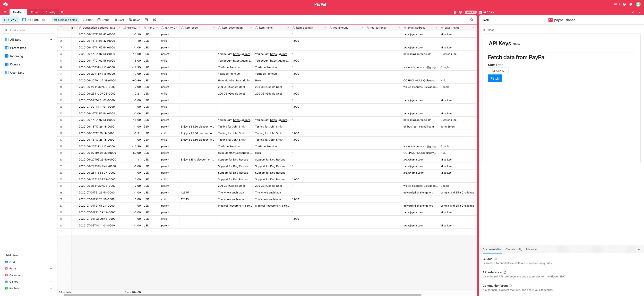
Task: Show the API Keys section
Action: pyautogui.click(x=517, y=44)
